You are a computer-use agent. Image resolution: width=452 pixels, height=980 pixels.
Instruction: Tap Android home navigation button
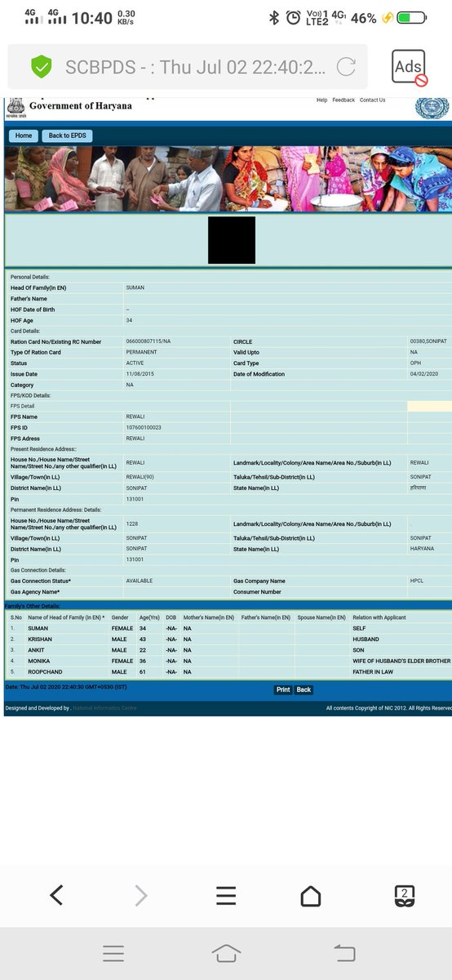pyautogui.click(x=226, y=952)
